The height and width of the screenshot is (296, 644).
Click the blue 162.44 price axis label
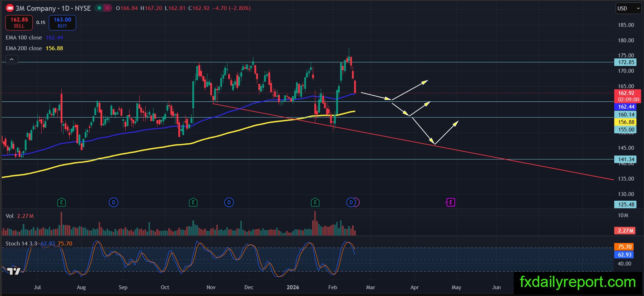pyautogui.click(x=626, y=107)
